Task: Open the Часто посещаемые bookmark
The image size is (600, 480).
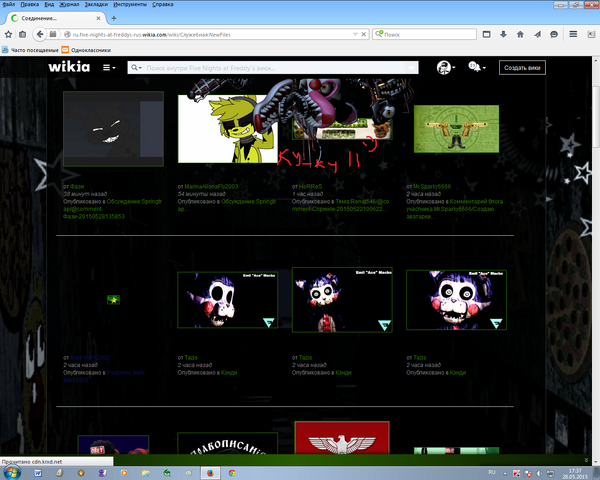Action: coord(30,50)
